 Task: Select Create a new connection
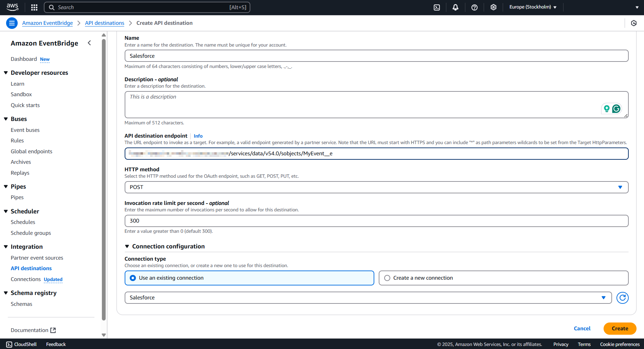click(387, 278)
